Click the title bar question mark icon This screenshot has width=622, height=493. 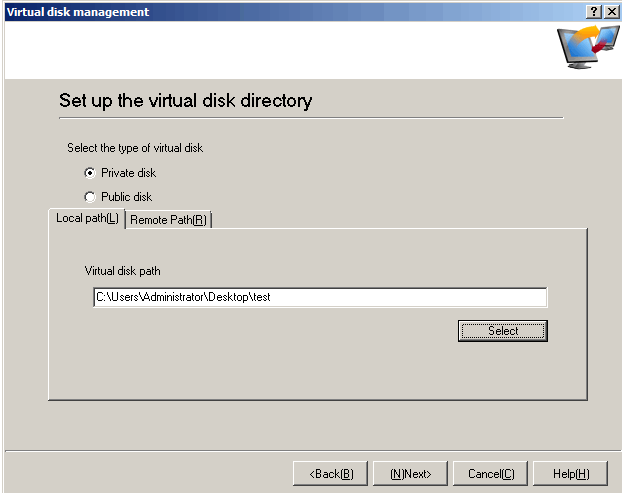(594, 11)
